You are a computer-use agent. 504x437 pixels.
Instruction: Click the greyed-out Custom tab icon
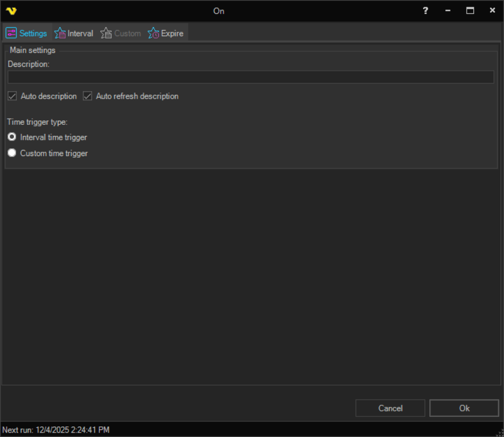(106, 33)
